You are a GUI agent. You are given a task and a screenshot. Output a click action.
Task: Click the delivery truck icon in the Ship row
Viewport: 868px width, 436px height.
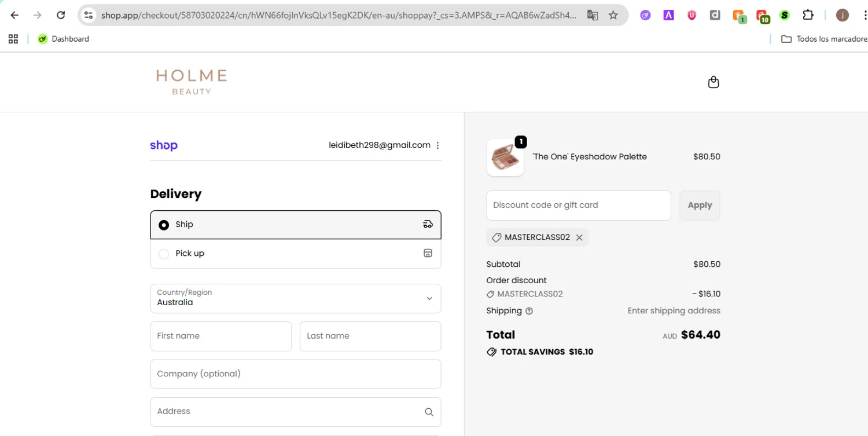point(428,225)
